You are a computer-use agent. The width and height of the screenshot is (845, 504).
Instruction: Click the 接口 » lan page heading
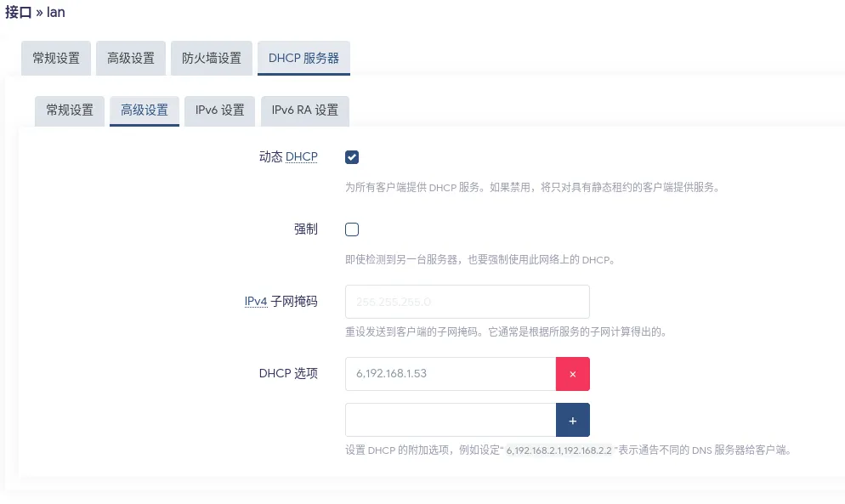(x=35, y=12)
